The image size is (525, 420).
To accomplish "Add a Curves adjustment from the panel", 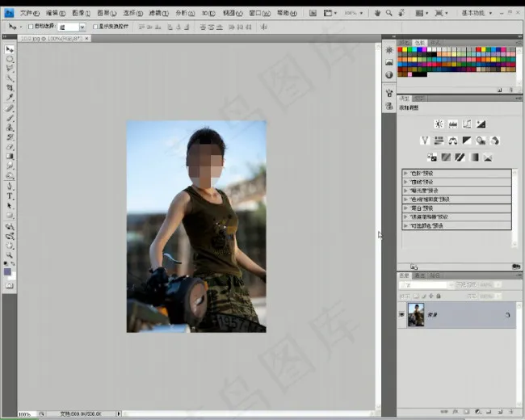I will (467, 124).
